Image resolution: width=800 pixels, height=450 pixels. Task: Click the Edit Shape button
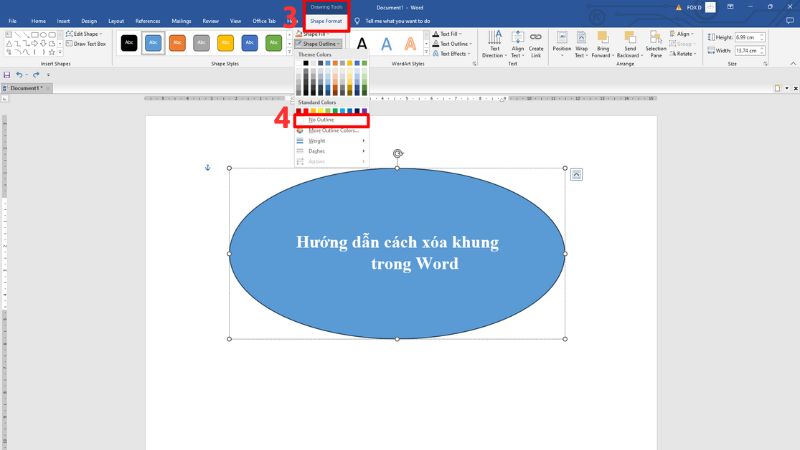(x=86, y=34)
